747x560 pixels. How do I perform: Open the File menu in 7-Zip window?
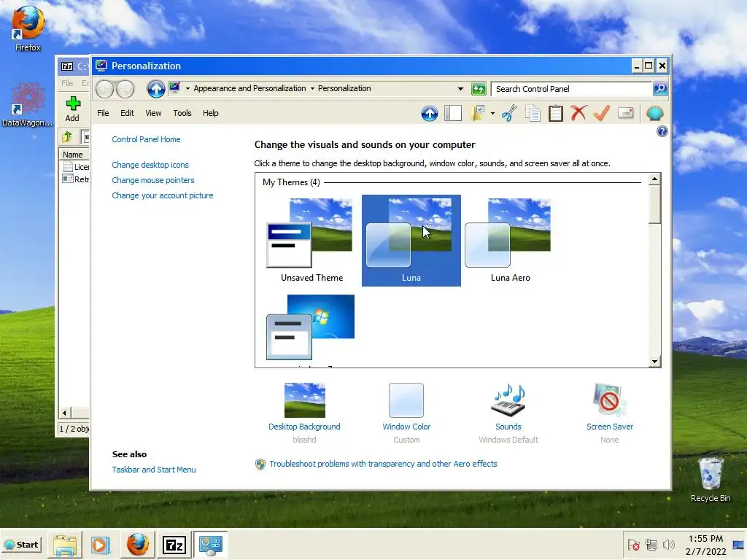67,83
